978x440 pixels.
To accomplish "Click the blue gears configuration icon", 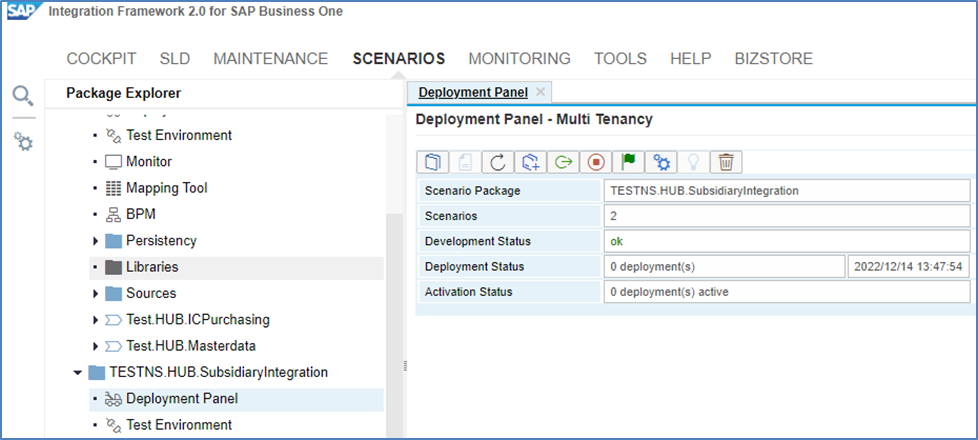I will (x=661, y=162).
